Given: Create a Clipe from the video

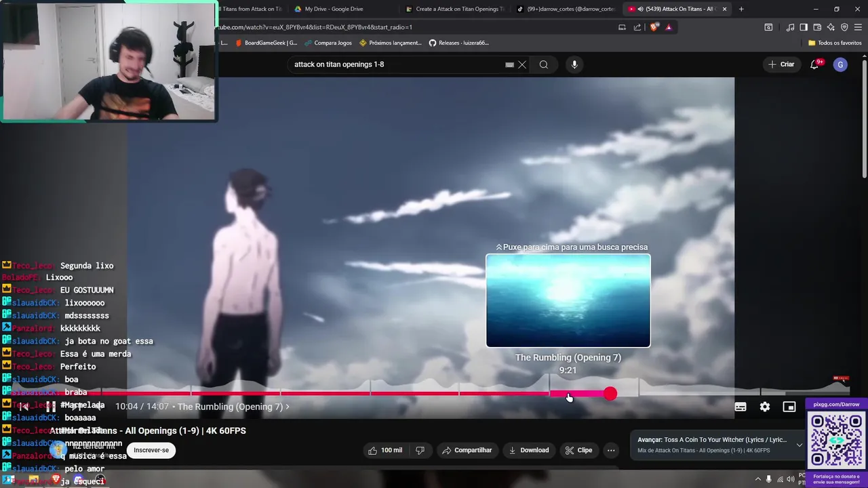Looking at the screenshot, I should click(578, 450).
